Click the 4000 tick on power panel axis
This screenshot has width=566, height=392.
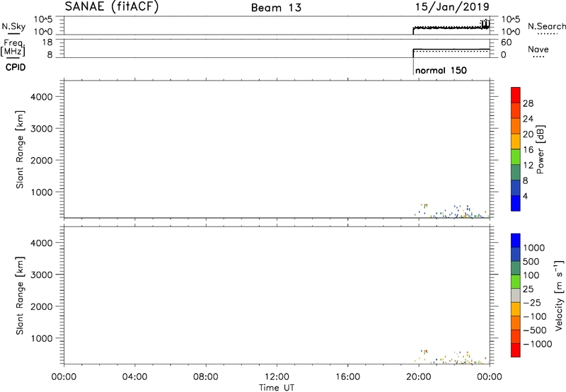(x=42, y=97)
